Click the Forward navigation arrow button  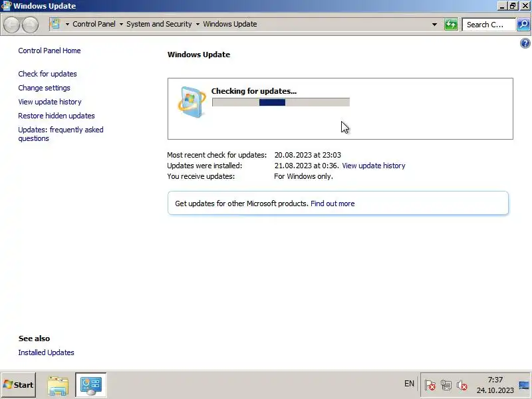(30, 25)
